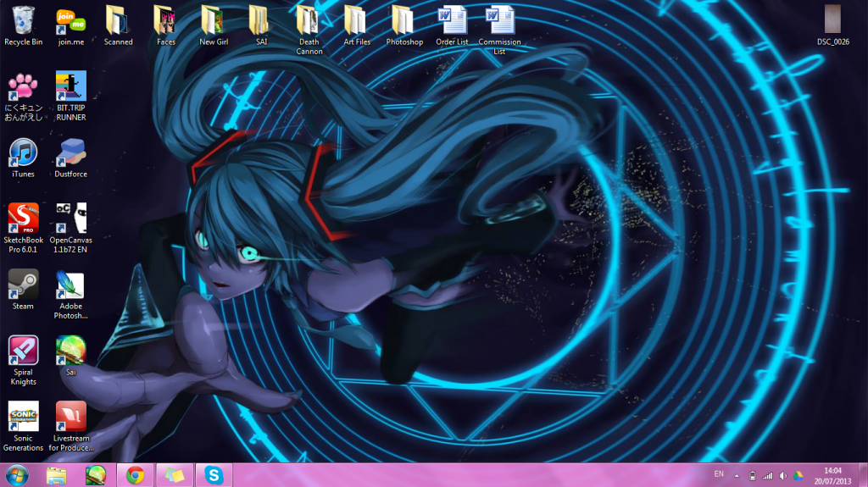The image size is (868, 487).
Task: Click the Show Desktop strip
Action: pyautogui.click(x=863, y=475)
